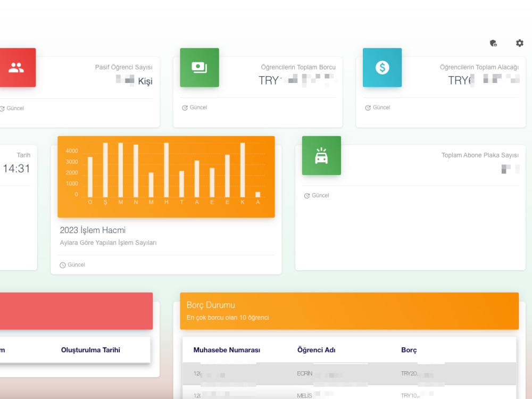Click the Öğrencilerin Toplam Borcu label
The width and height of the screenshot is (532, 399).
coord(298,67)
